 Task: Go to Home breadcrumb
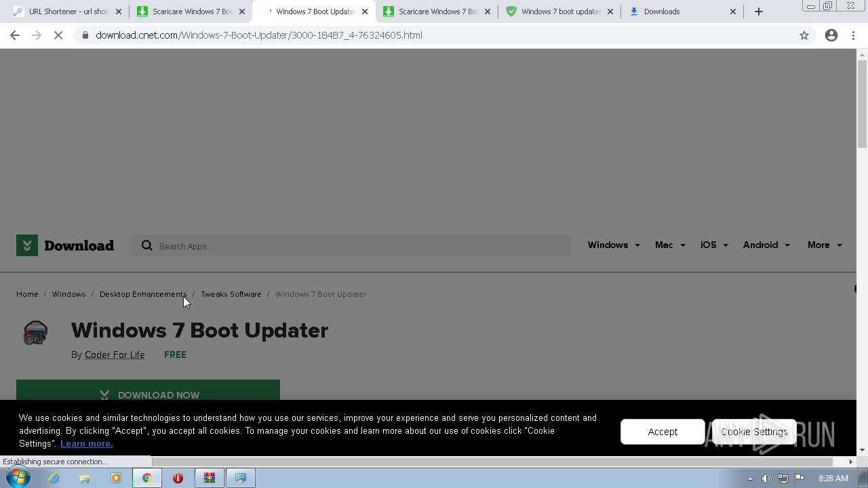click(x=27, y=294)
